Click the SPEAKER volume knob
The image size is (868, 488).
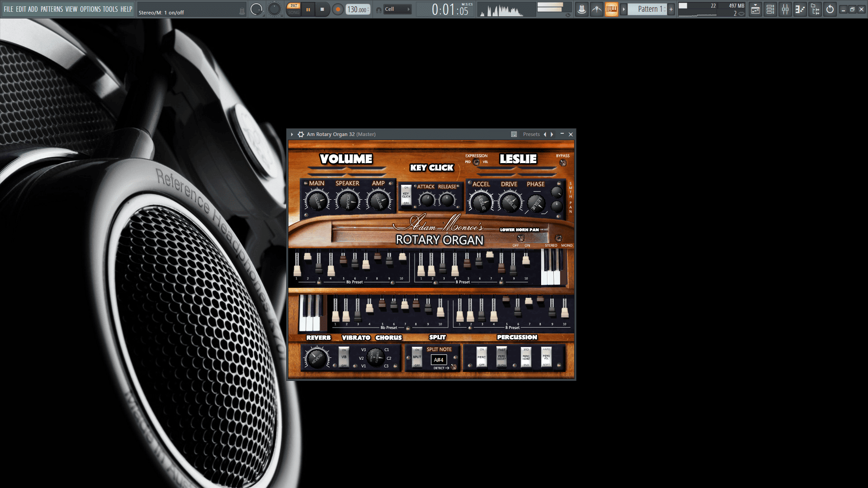(x=348, y=201)
